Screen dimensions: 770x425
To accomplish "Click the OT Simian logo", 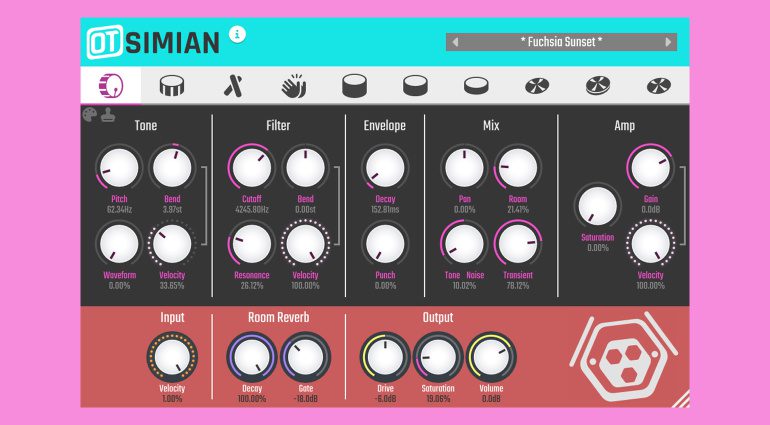I will click(x=154, y=41).
